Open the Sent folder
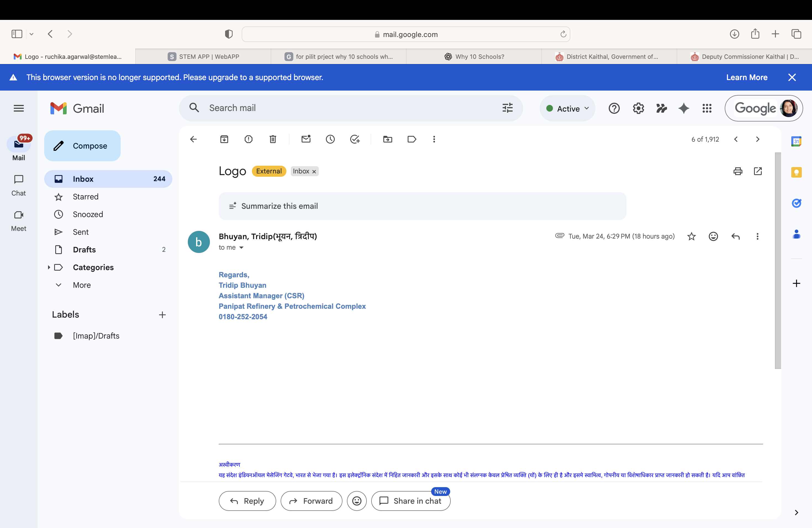Screen dimensions: 812x528 (x=81, y=232)
